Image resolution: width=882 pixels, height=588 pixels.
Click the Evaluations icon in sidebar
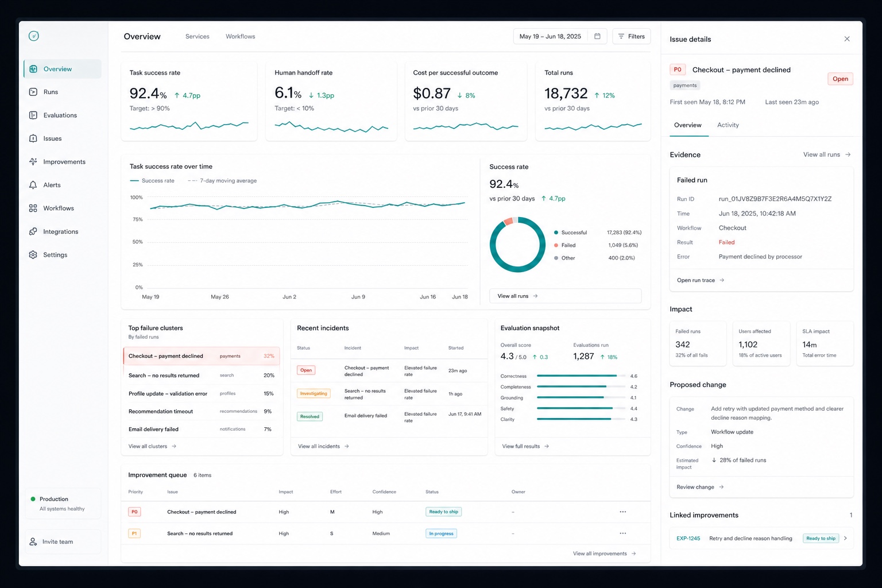(33, 115)
